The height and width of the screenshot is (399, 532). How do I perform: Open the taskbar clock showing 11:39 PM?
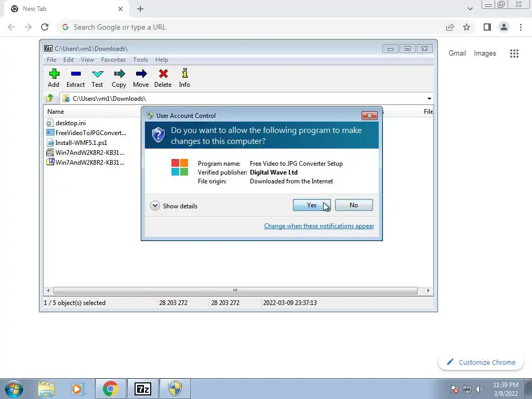click(506, 389)
